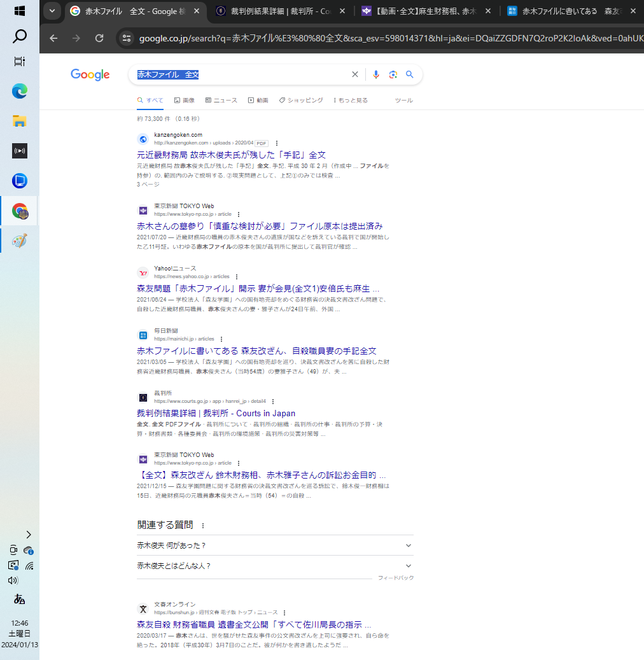
Task: Open more options for the 毎日新聞 result
Action: (221, 339)
